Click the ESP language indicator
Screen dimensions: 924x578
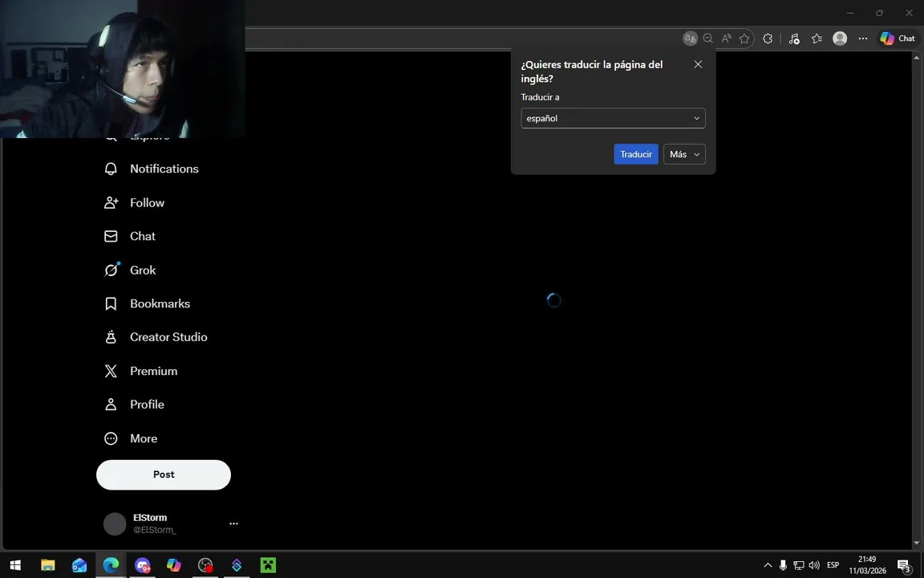click(833, 565)
